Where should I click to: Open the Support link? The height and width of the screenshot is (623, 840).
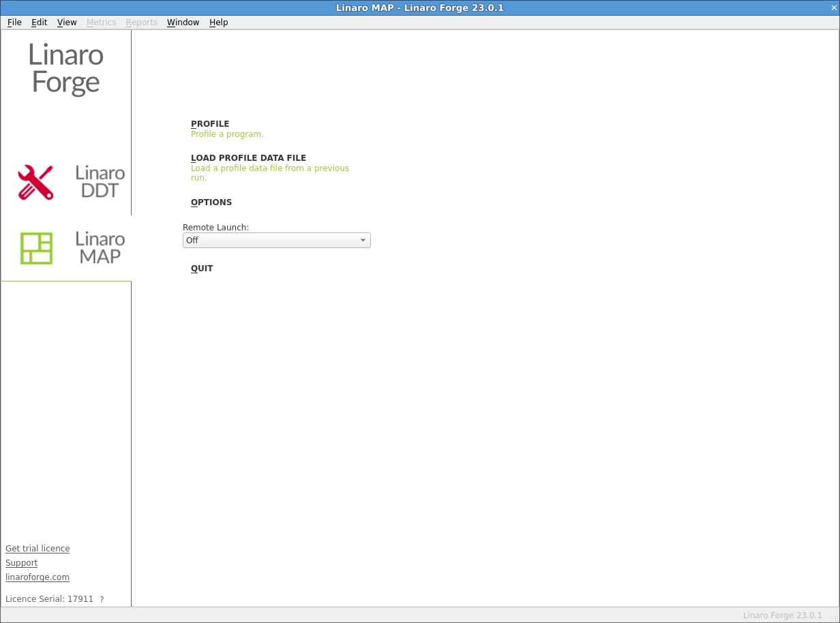21,563
